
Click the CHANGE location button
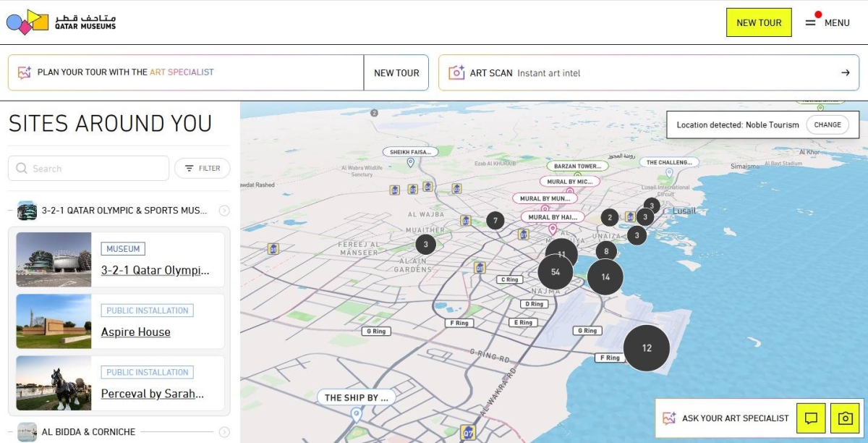pos(827,125)
